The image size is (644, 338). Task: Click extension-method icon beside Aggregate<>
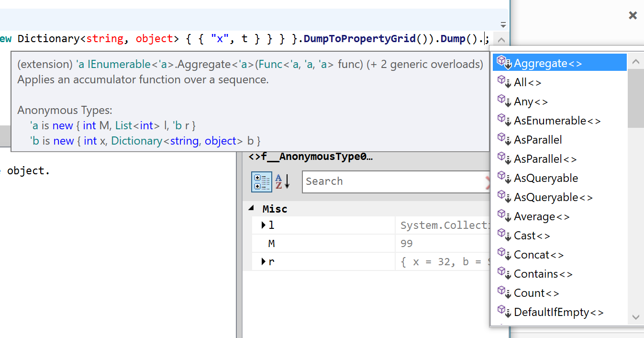click(504, 62)
